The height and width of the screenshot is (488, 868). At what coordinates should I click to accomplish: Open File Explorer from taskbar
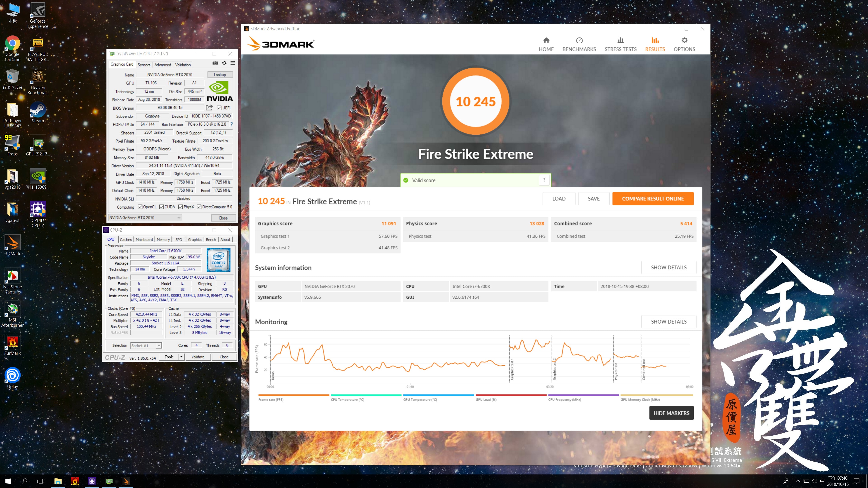58,481
